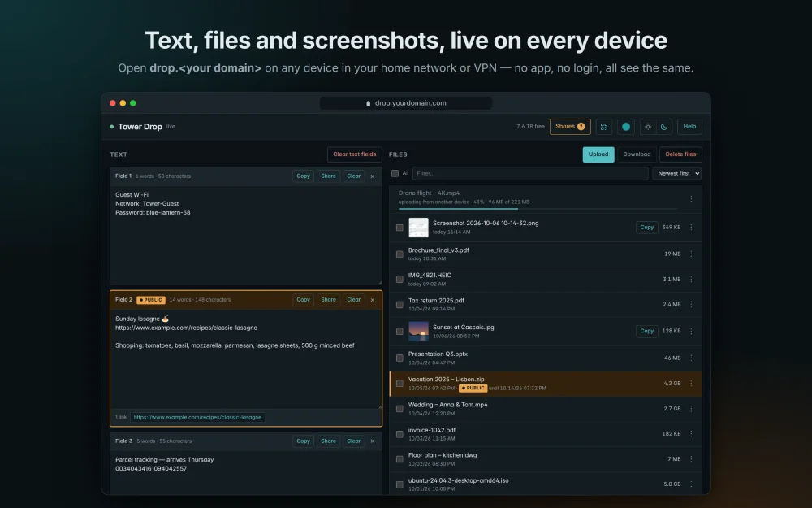Remove Field 2 using its X icon

(x=373, y=300)
